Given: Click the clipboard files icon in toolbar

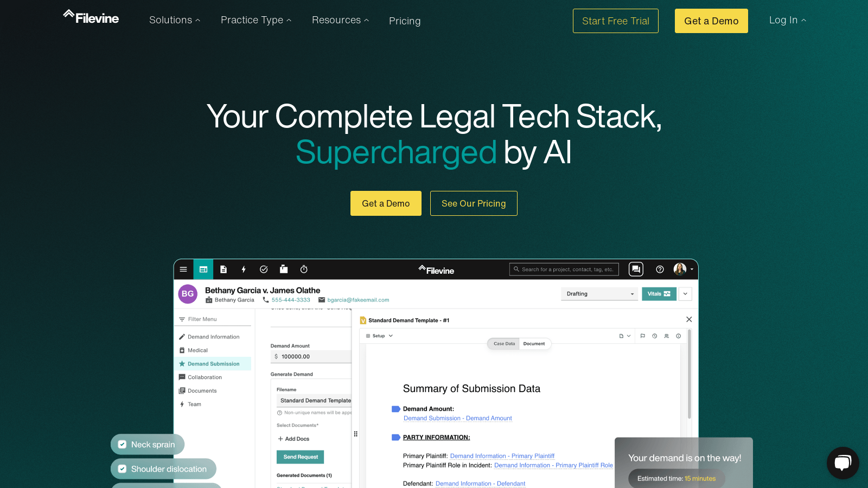Looking at the screenshot, I should click(284, 269).
